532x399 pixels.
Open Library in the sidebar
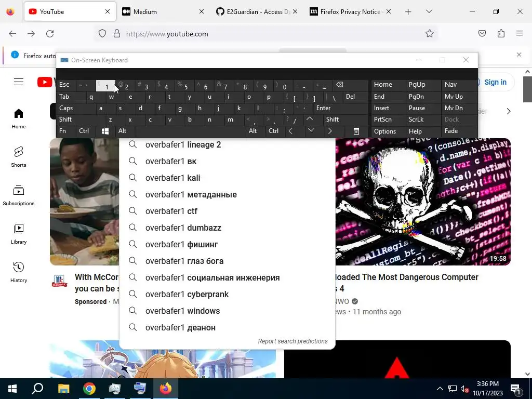19,234
